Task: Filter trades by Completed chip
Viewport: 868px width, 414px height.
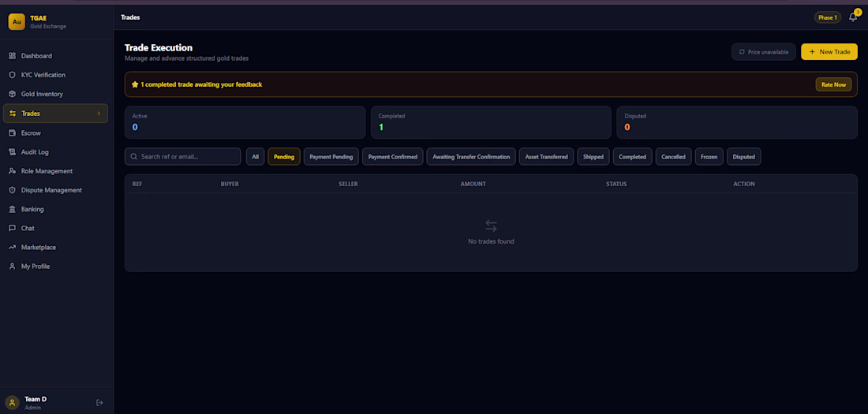Action: (x=632, y=157)
